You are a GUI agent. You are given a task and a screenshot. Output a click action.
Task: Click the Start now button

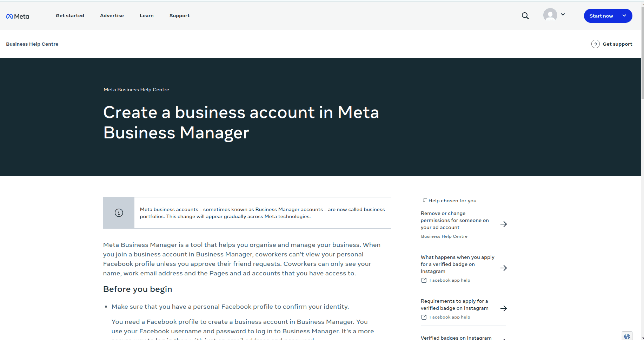click(x=601, y=16)
